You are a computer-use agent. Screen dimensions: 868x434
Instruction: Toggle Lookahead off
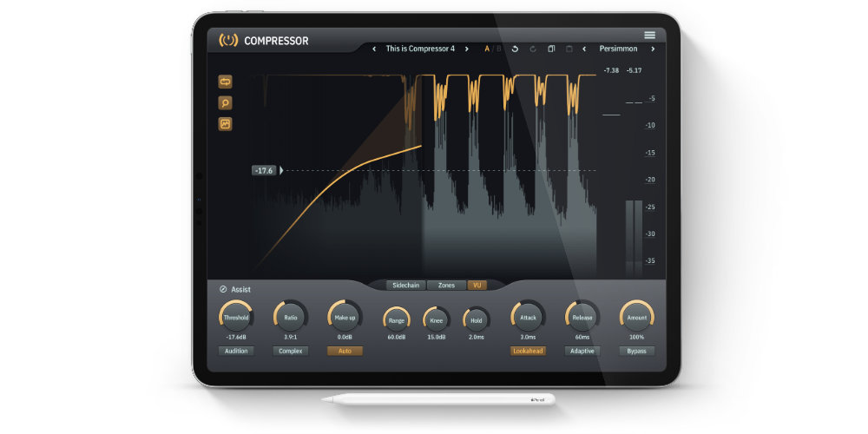click(528, 351)
